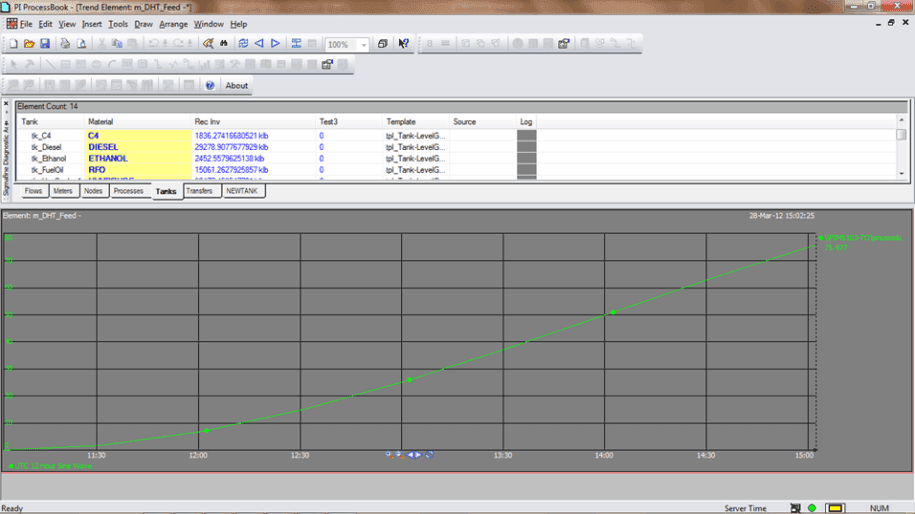Create a new document via New icon
This screenshot has width=915, height=514.
13,44
